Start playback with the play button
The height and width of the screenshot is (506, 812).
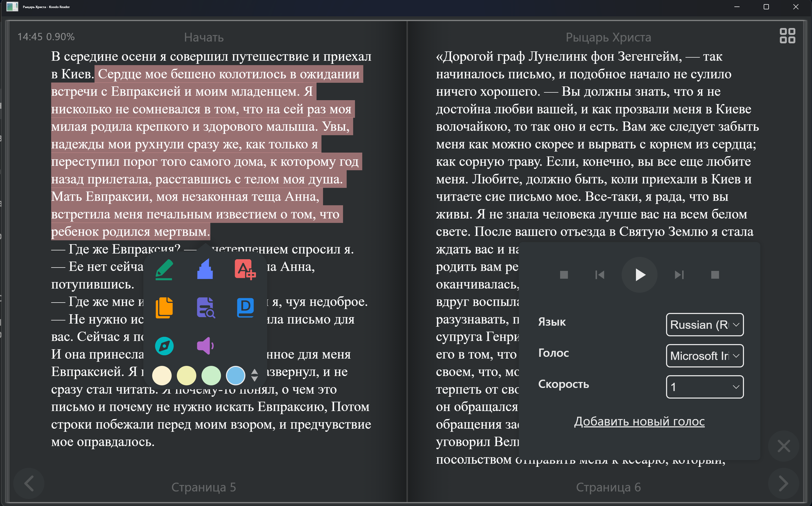(x=640, y=275)
